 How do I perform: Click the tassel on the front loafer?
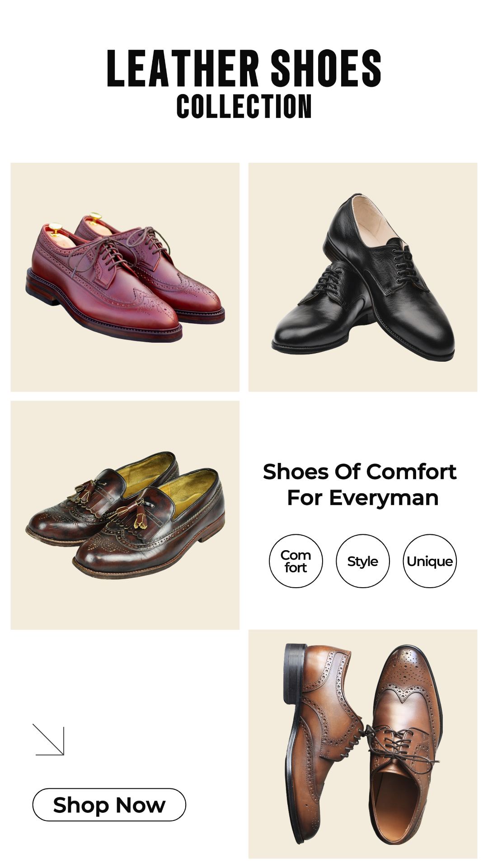pyautogui.click(x=136, y=515)
